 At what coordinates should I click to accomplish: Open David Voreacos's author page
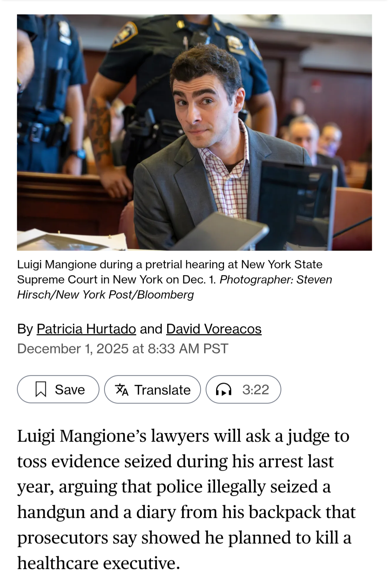click(x=214, y=329)
